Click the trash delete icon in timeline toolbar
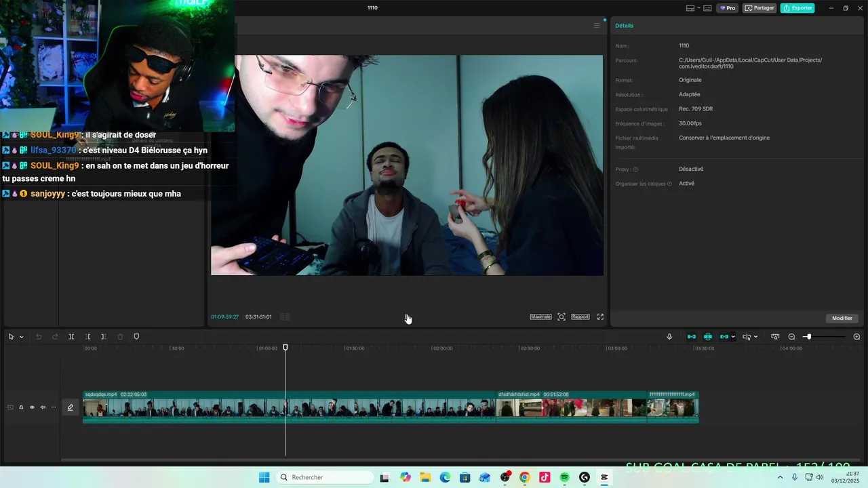The width and height of the screenshot is (868, 488). pos(120,337)
